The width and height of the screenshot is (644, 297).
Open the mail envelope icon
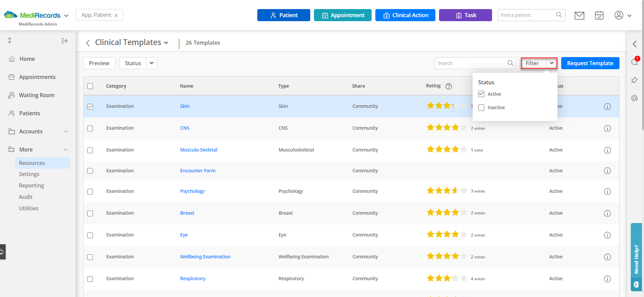click(x=579, y=15)
